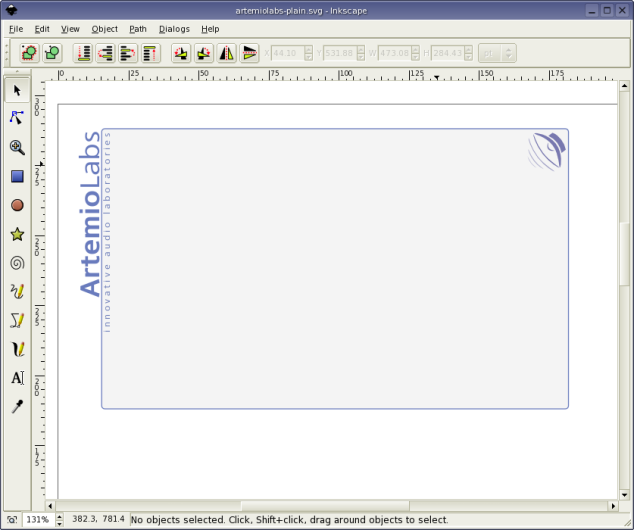This screenshot has height=530, width=634.
Task: Click the Inkscape title bar icon
Action: pyautogui.click(x=11, y=11)
